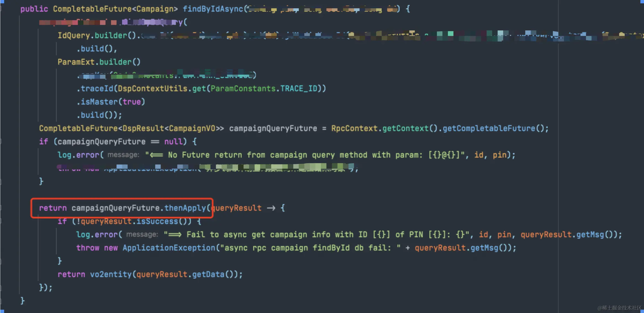Click the findByIdAsync method name
Image resolution: width=644 pixels, height=313 pixels.
coord(213,9)
